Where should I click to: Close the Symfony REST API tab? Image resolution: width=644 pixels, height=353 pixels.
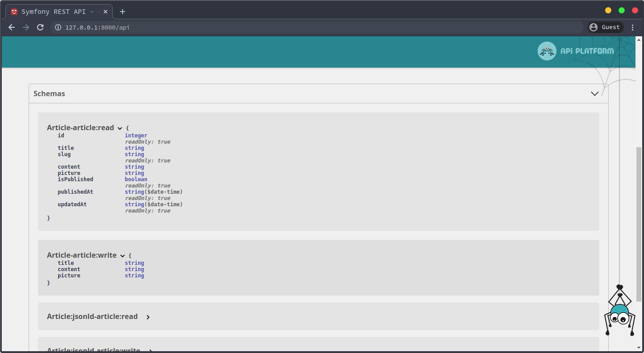(x=106, y=12)
